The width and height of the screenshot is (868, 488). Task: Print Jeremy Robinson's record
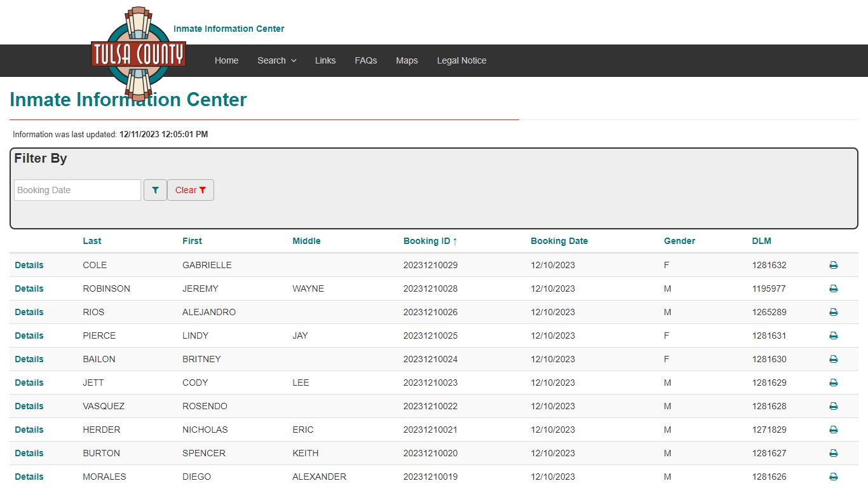(833, 288)
